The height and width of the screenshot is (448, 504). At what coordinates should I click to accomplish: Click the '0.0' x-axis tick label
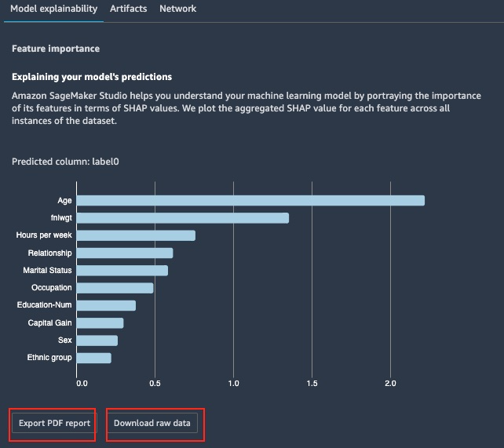click(x=82, y=383)
